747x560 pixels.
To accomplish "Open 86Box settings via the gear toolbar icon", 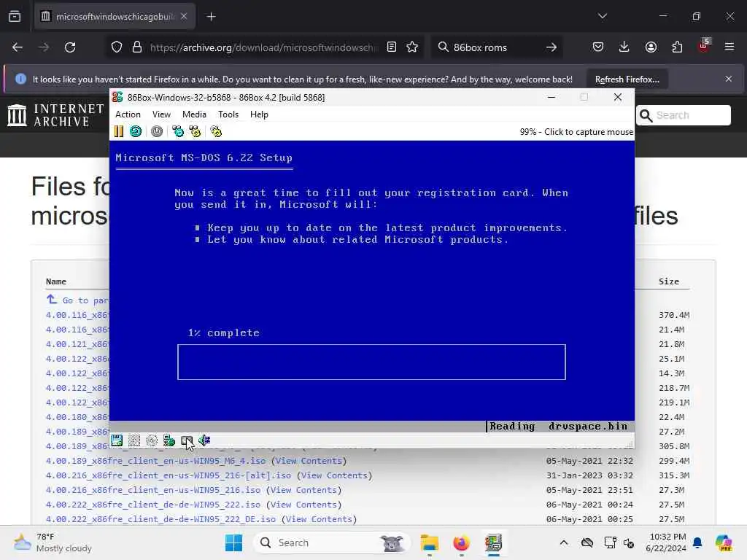I will 216,131.
